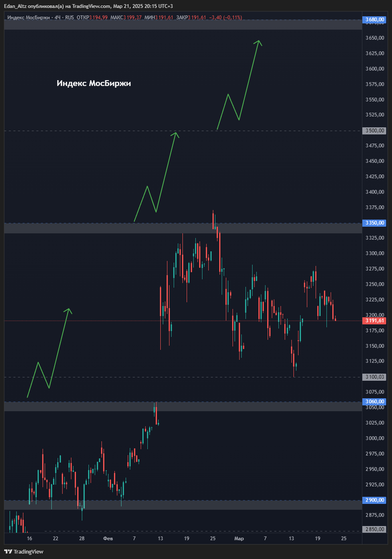Click the 2 900,00 blue price label
Viewport: 392px width, 559px height.
375,500
